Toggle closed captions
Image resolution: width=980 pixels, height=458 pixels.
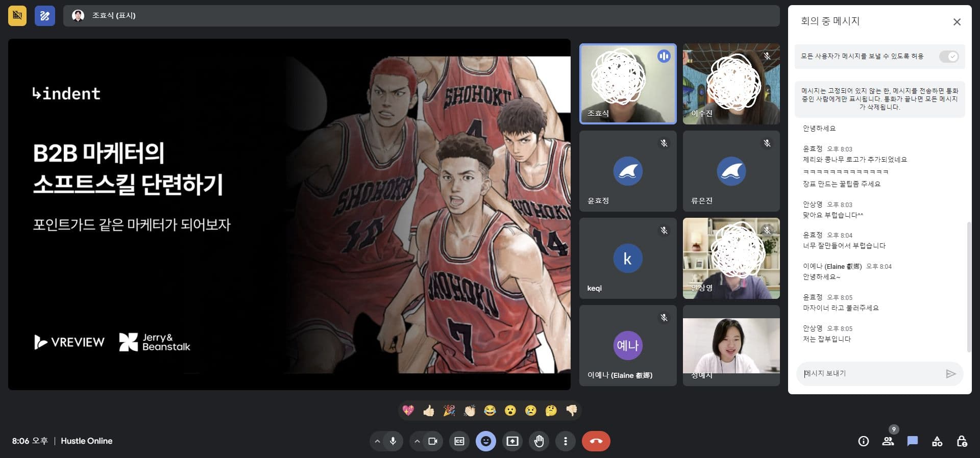[459, 441]
